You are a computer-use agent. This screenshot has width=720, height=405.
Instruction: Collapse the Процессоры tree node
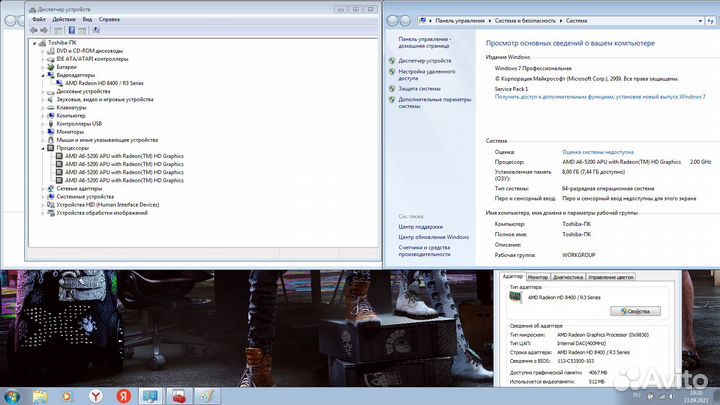(x=44, y=148)
